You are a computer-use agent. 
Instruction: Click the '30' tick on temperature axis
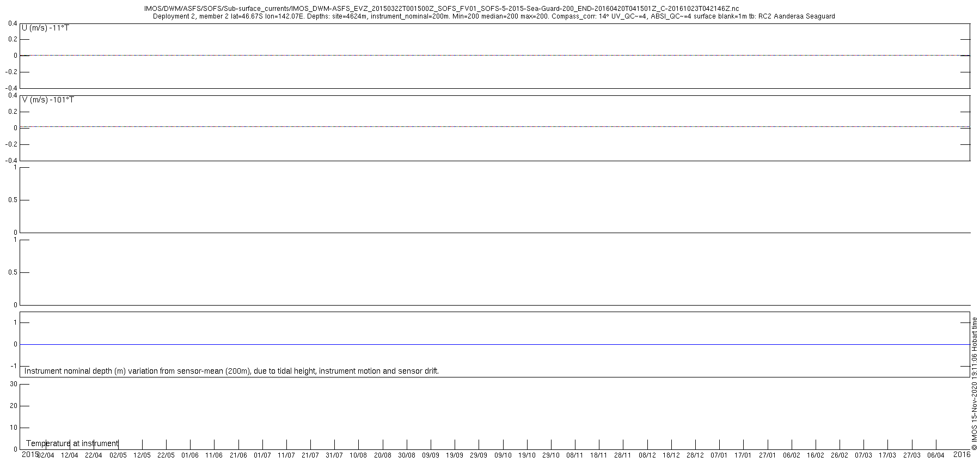tap(14, 384)
